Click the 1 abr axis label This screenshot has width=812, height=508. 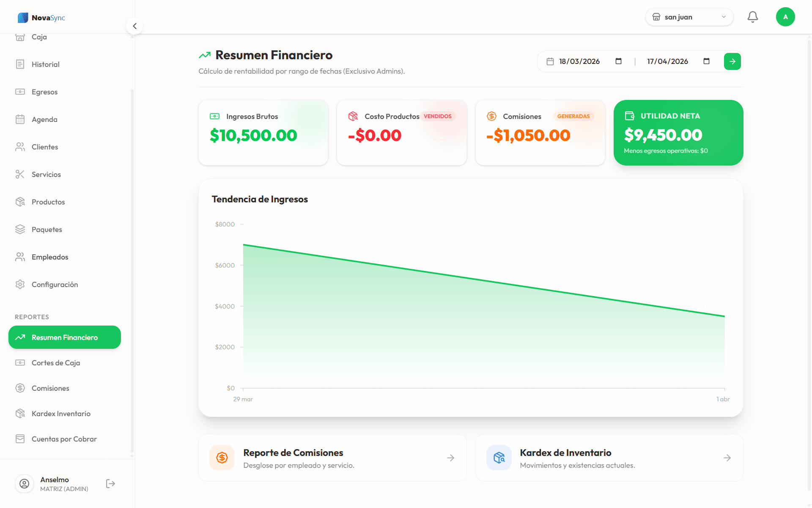[723, 399]
